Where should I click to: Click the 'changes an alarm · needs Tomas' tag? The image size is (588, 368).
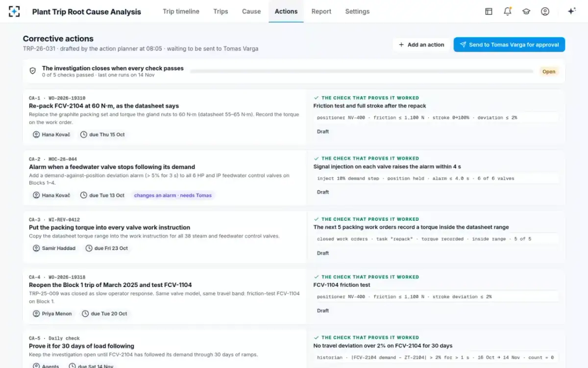173,195
